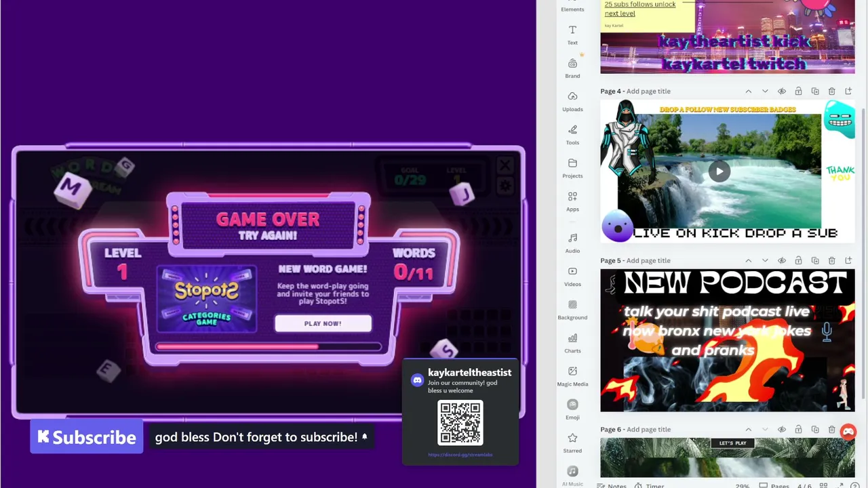Viewport: 868px width, 488px height.
Task: Play the waterfall video on Page 4
Action: click(x=719, y=171)
